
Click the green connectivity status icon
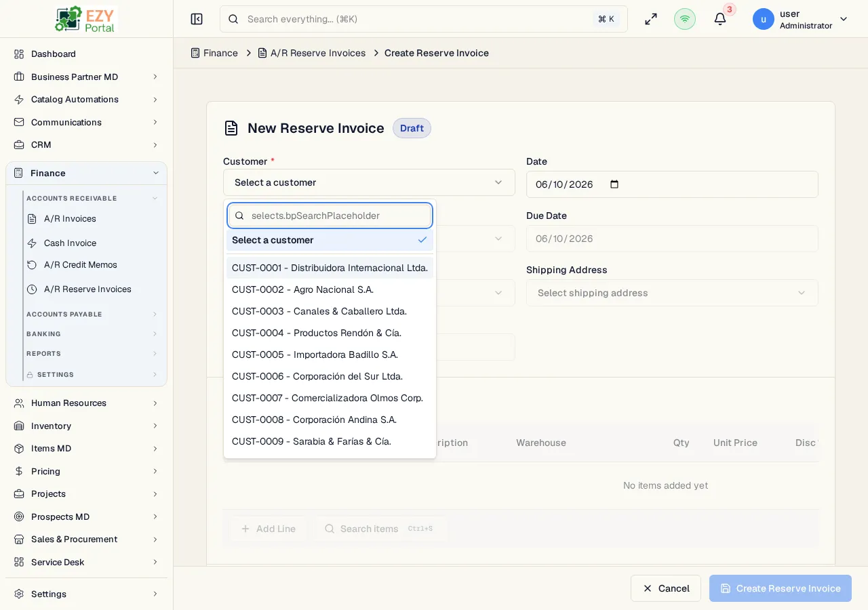pos(685,19)
